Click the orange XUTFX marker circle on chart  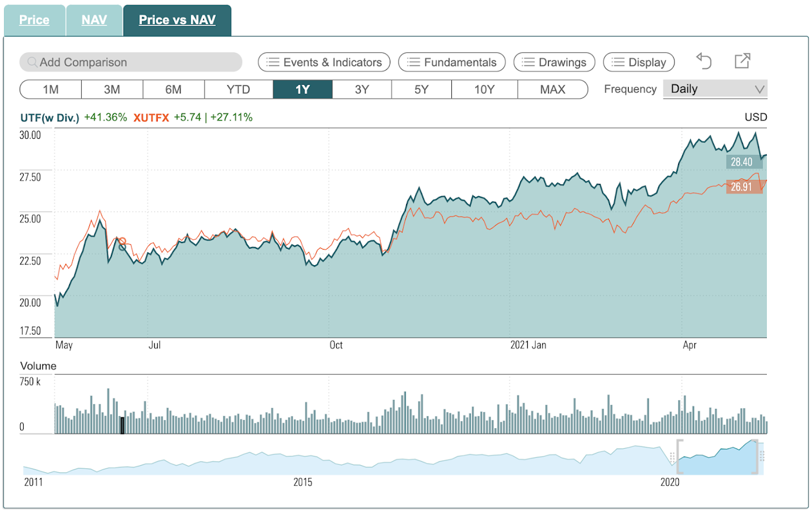click(122, 241)
